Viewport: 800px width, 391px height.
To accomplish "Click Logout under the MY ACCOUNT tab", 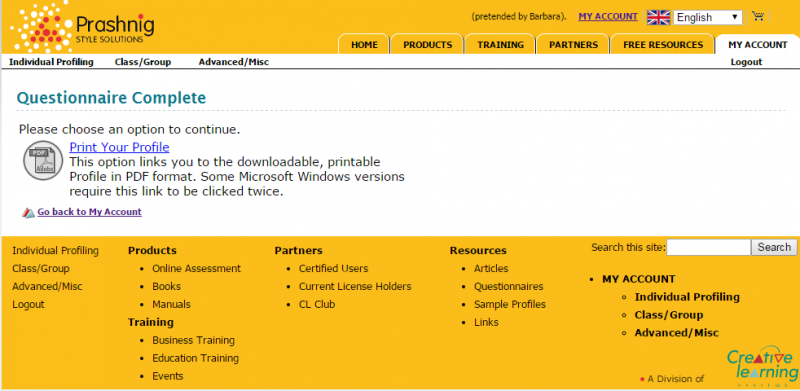I will (x=746, y=62).
